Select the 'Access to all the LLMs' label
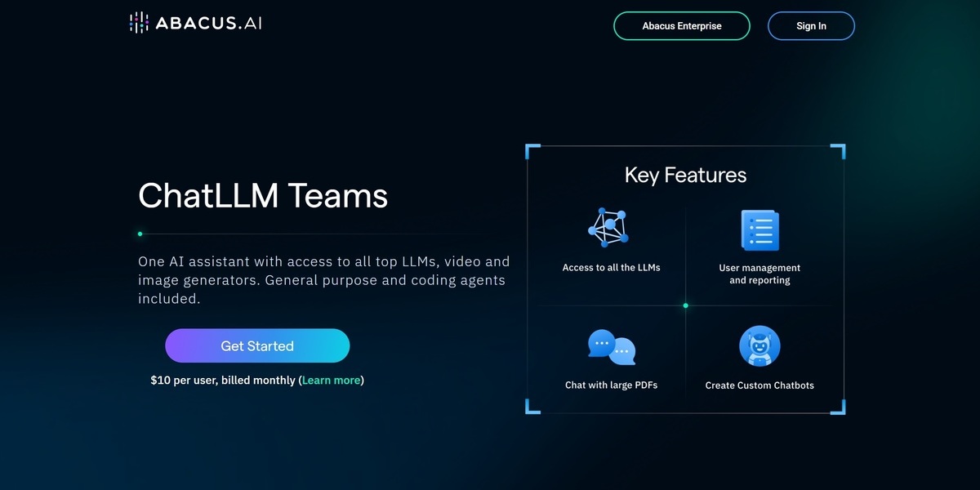 pyautogui.click(x=611, y=268)
